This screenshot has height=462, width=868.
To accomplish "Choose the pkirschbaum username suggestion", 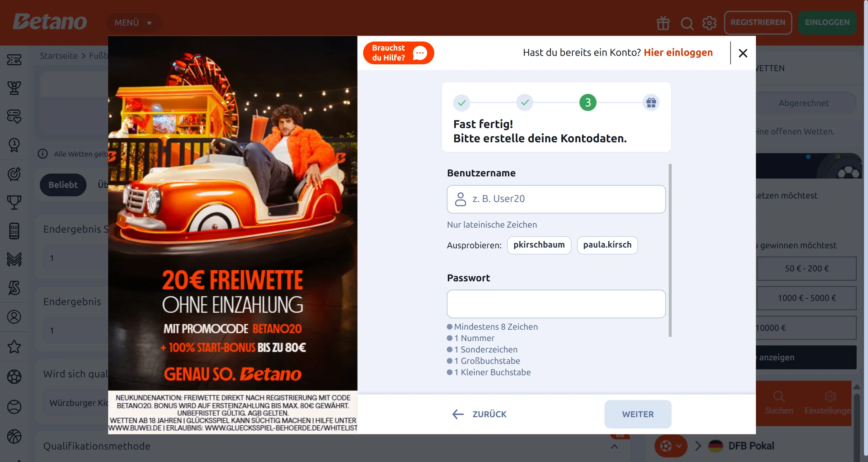I will [x=539, y=245].
